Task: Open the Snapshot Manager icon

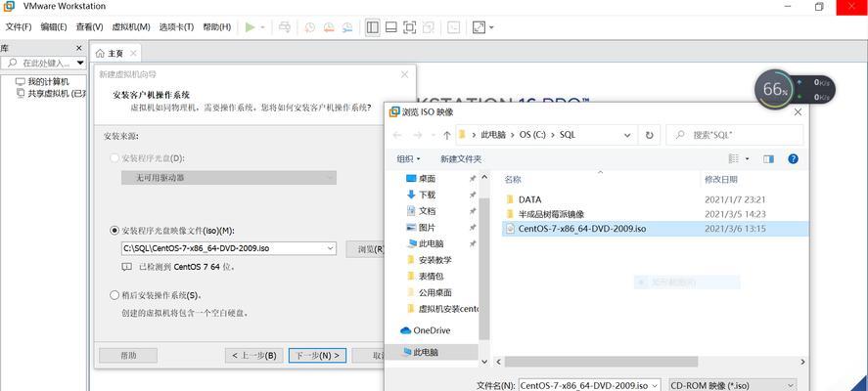Action: (x=347, y=27)
